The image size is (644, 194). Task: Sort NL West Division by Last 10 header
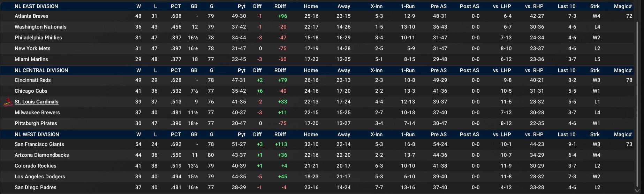pos(567,134)
